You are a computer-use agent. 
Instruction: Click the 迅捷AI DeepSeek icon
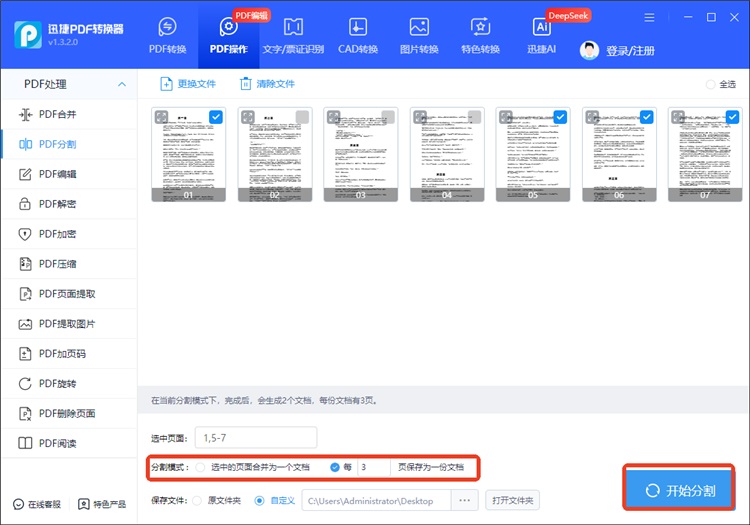(543, 28)
